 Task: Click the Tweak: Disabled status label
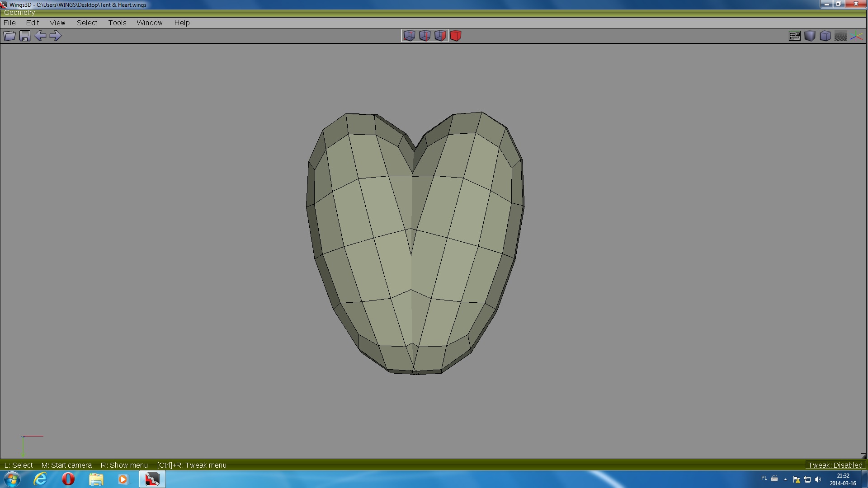coord(835,465)
